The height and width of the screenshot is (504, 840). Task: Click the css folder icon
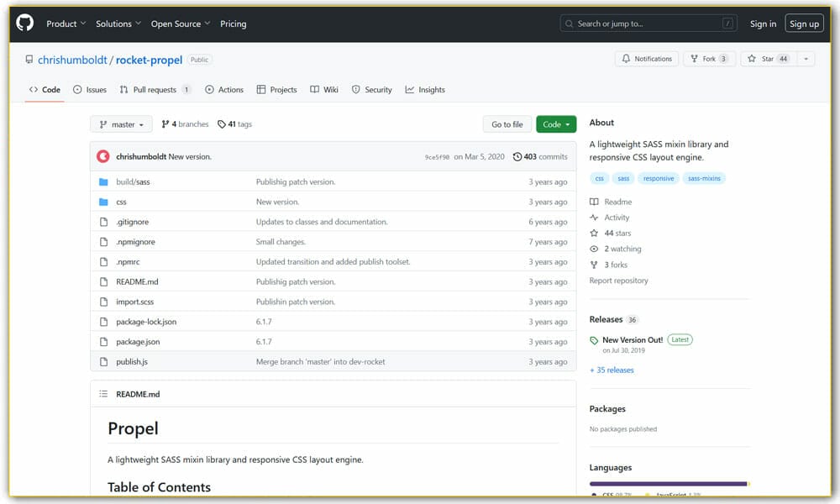(x=103, y=202)
